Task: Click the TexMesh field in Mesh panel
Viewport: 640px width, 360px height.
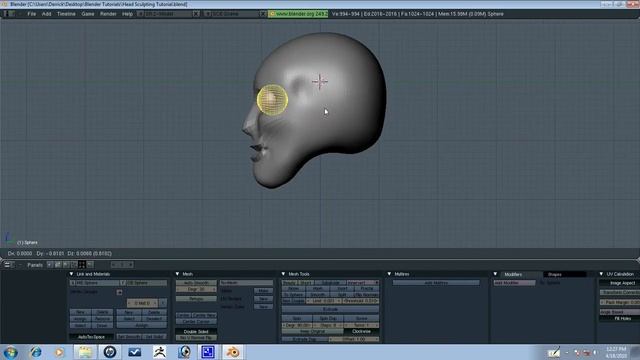Action: (x=247, y=282)
